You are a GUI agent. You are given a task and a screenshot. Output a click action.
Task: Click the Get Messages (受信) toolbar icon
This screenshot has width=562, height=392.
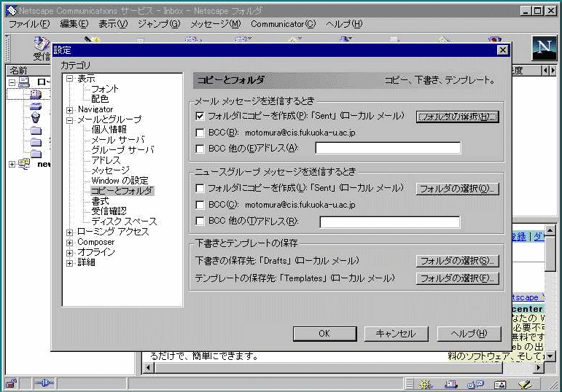point(42,44)
